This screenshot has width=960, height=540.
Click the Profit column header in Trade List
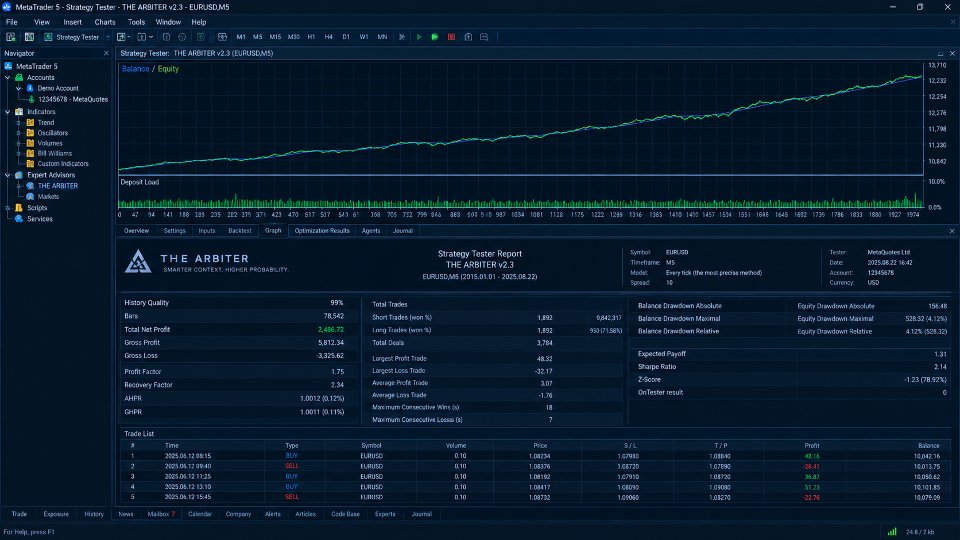(811, 446)
